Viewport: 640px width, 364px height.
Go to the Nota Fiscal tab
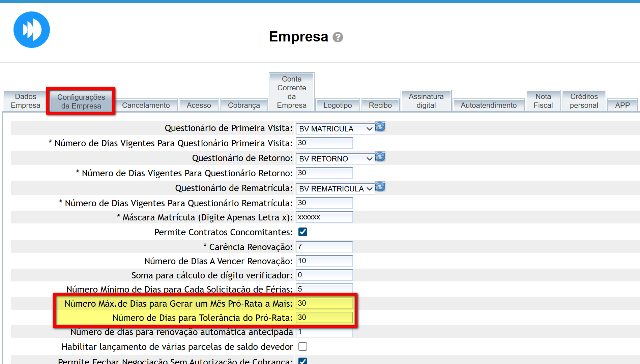(x=543, y=101)
